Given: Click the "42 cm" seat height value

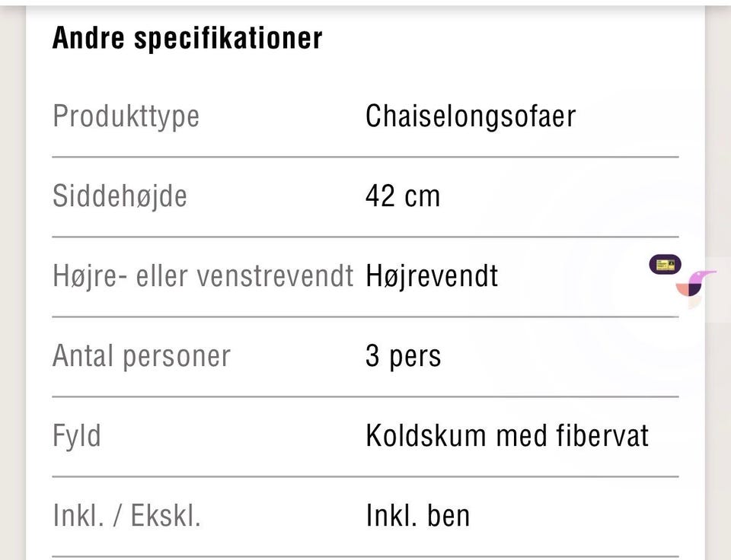Looking at the screenshot, I should (x=403, y=196).
